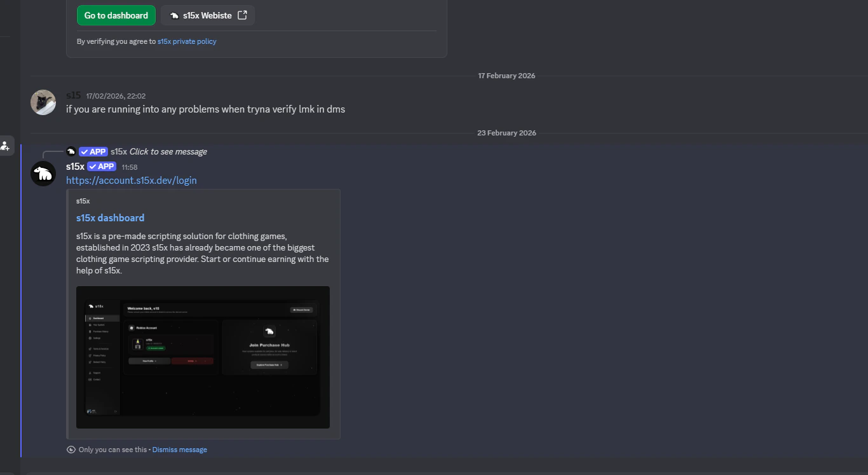
Task: Click the add member icon on the left edge
Action: [x=5, y=146]
